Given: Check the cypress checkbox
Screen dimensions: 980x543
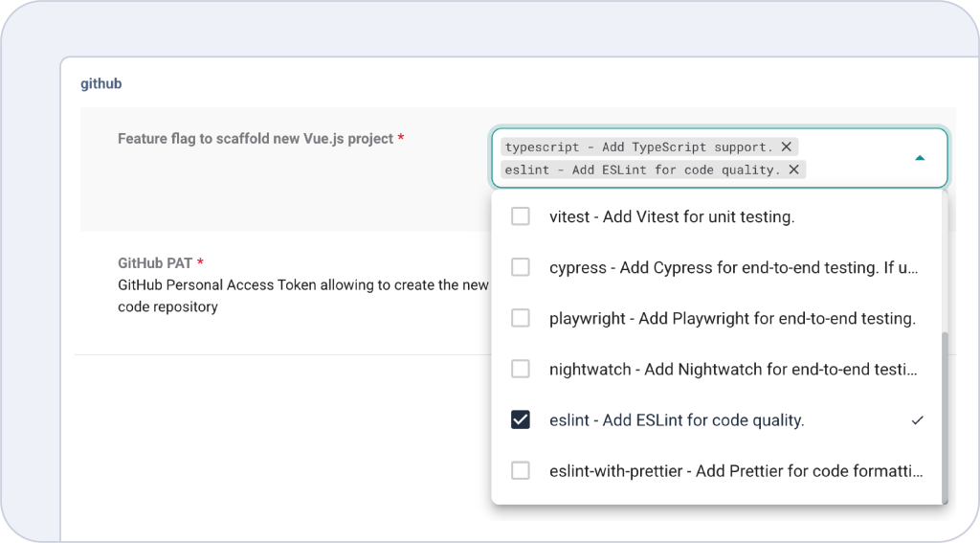Looking at the screenshot, I should (x=520, y=267).
